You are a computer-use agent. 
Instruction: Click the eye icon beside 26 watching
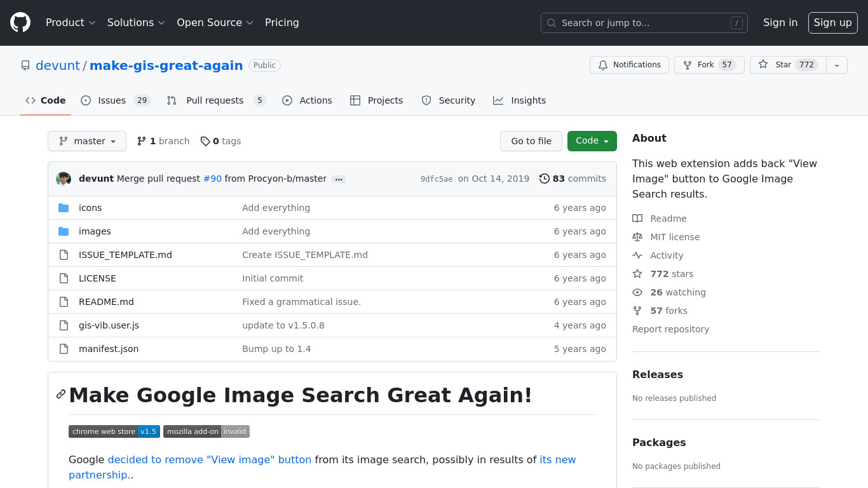(637, 292)
